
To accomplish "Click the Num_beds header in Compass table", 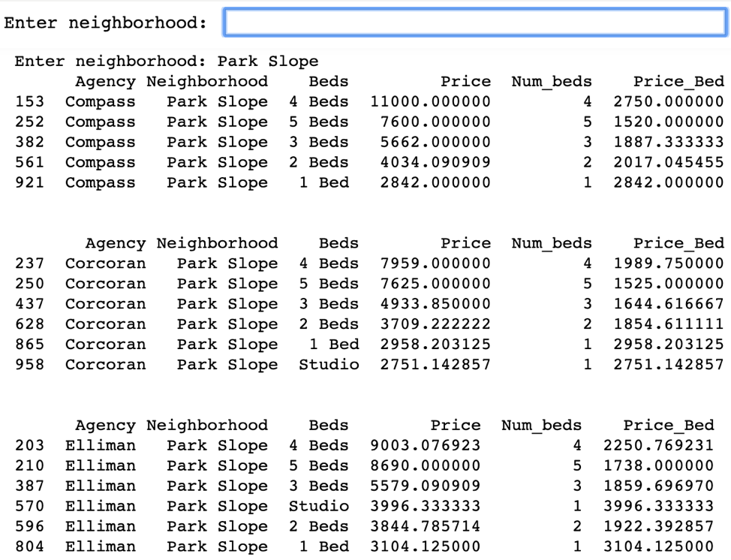I will point(552,82).
